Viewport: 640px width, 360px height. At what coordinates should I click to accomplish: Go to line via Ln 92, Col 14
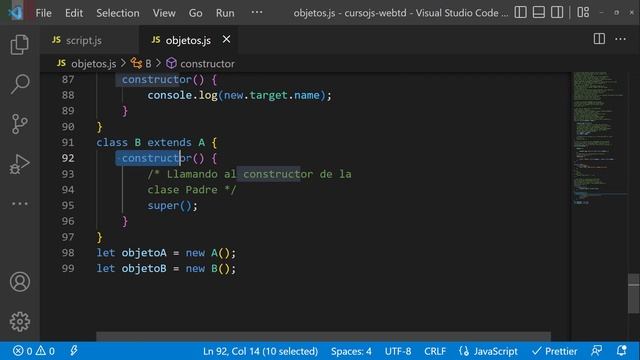click(260, 351)
